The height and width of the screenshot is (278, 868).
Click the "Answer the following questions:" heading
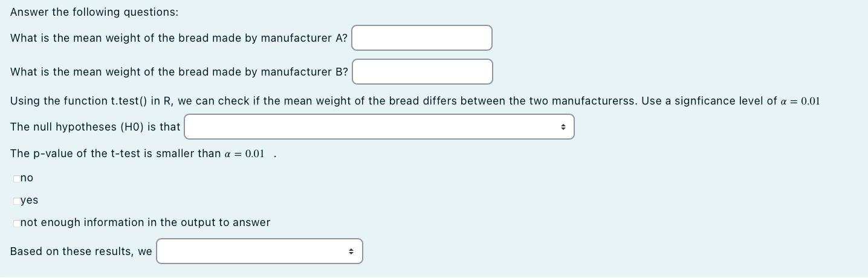tap(94, 12)
